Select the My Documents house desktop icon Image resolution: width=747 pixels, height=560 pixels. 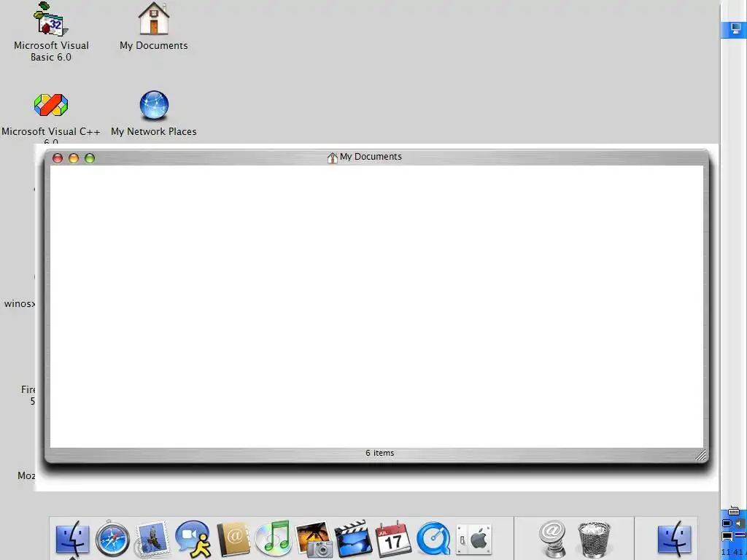[x=153, y=19]
